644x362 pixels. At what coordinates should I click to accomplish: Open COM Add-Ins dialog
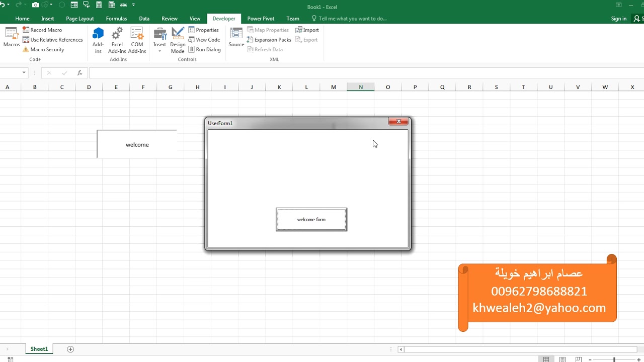pyautogui.click(x=137, y=40)
